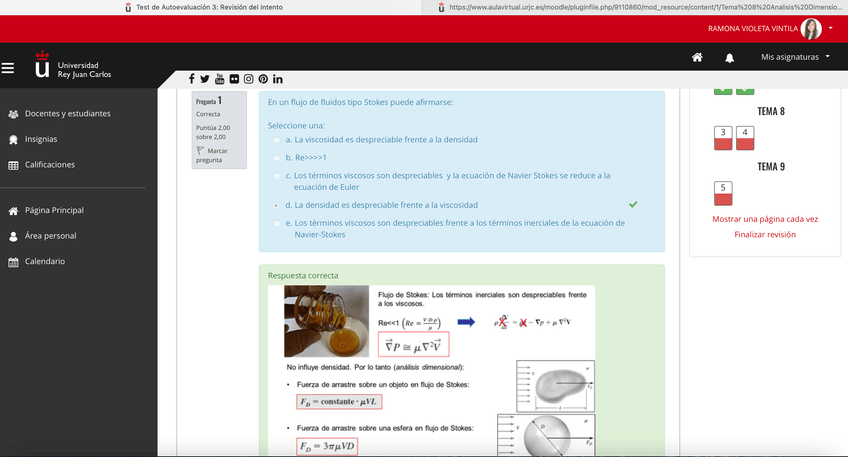Screen dimensions: 848x457
Task: Click the green correct checkmark
Action: tap(633, 204)
